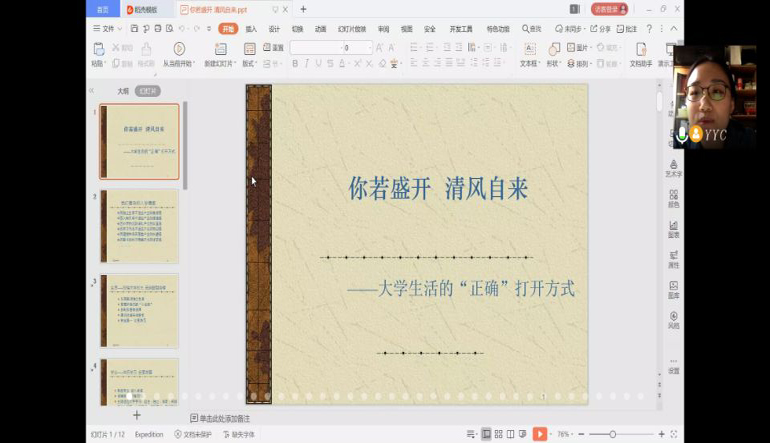The image size is (770, 443).
Task: Click the 粘贴 paste icon
Action: click(x=98, y=49)
